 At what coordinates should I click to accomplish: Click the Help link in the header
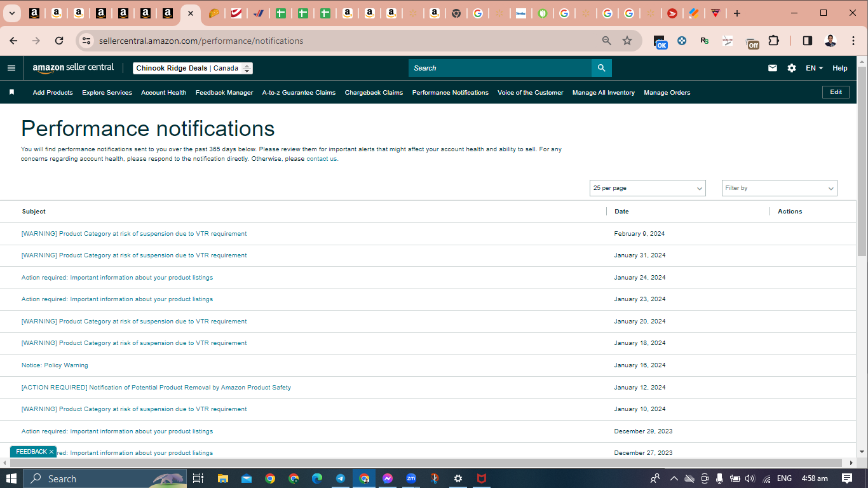point(840,68)
